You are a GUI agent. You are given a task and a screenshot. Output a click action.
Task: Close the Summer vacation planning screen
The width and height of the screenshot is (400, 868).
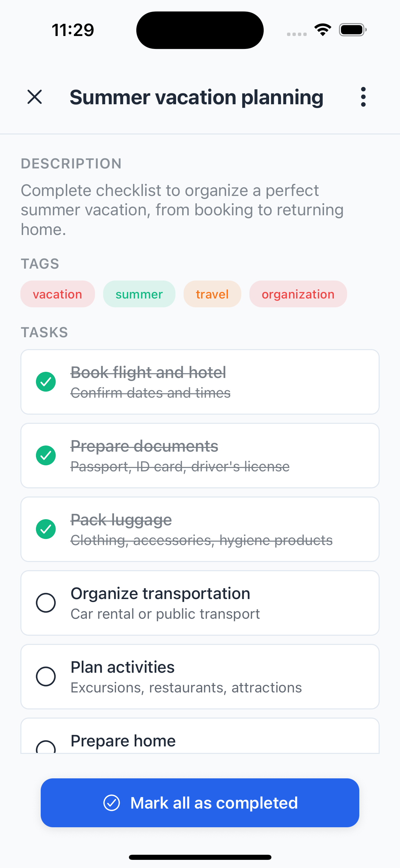click(35, 97)
